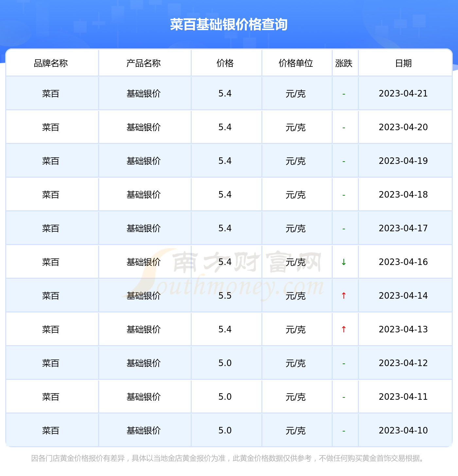458x476 pixels.
Task: Click the 5.0 price on 2023-04-12 row
Action: [x=225, y=363]
